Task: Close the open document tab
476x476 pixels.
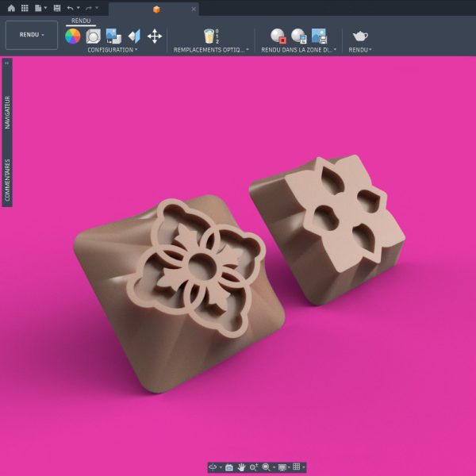Action: (194, 10)
